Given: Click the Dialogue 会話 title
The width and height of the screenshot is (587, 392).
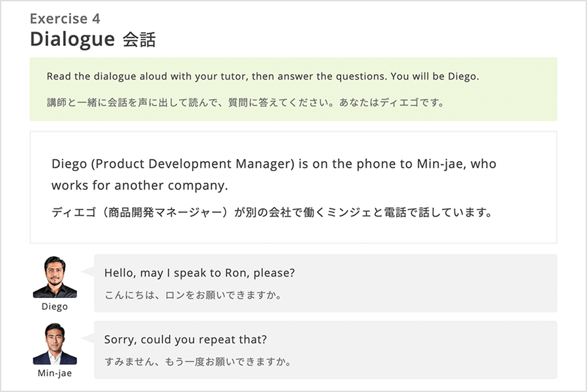Looking at the screenshot, I should (93, 39).
